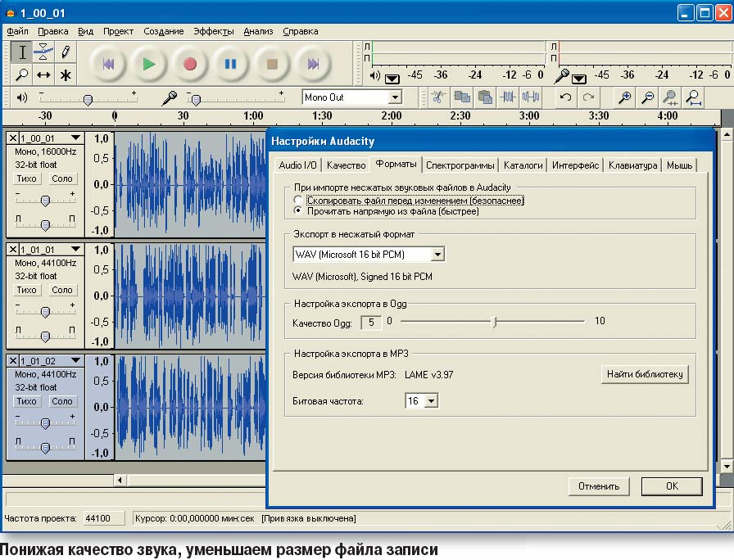Viewport: 734px width, 560px height.
Task: Click the Undo arrow icon
Action: pos(565,97)
